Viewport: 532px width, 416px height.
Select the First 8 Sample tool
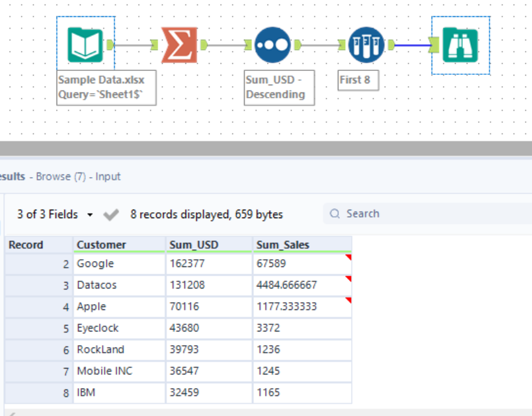(x=366, y=44)
